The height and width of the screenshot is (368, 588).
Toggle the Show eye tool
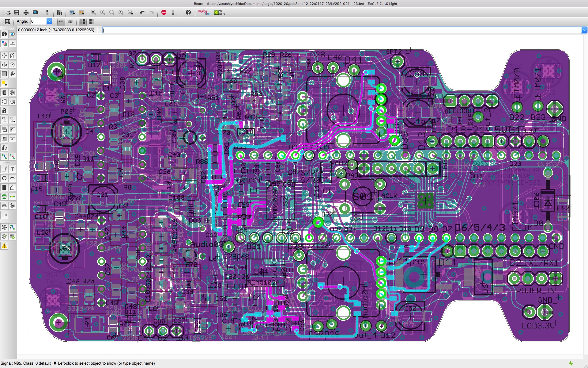12,34
